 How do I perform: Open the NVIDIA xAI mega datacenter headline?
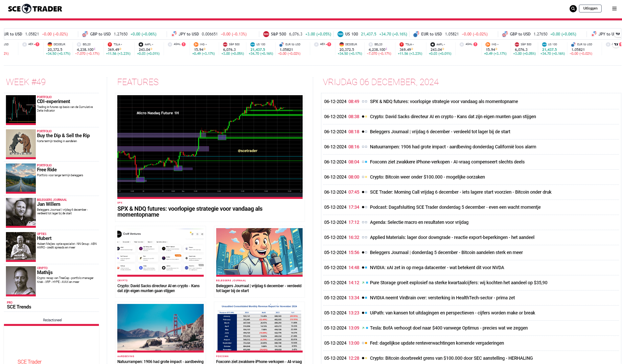pos(437,268)
